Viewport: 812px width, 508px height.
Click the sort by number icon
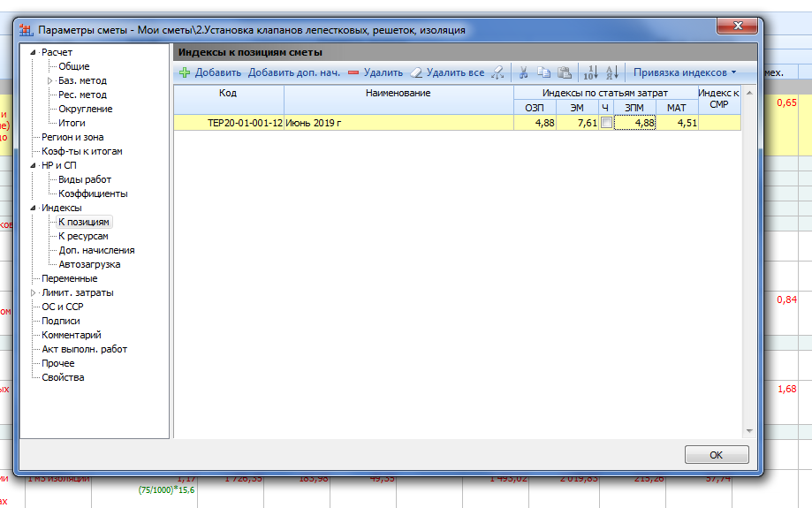(x=591, y=72)
